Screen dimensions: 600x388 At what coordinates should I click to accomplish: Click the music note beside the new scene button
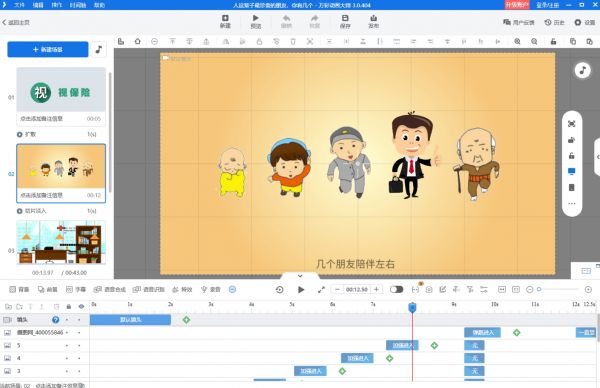point(99,49)
